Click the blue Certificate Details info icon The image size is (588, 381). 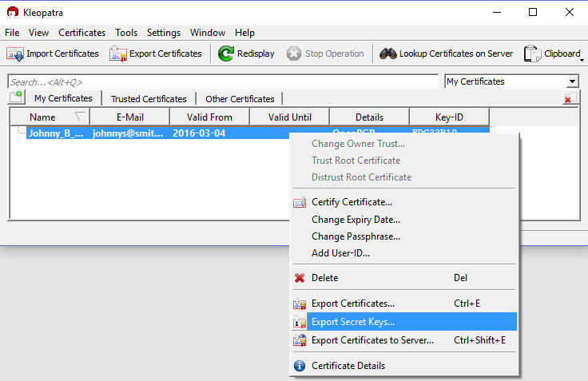coord(300,366)
